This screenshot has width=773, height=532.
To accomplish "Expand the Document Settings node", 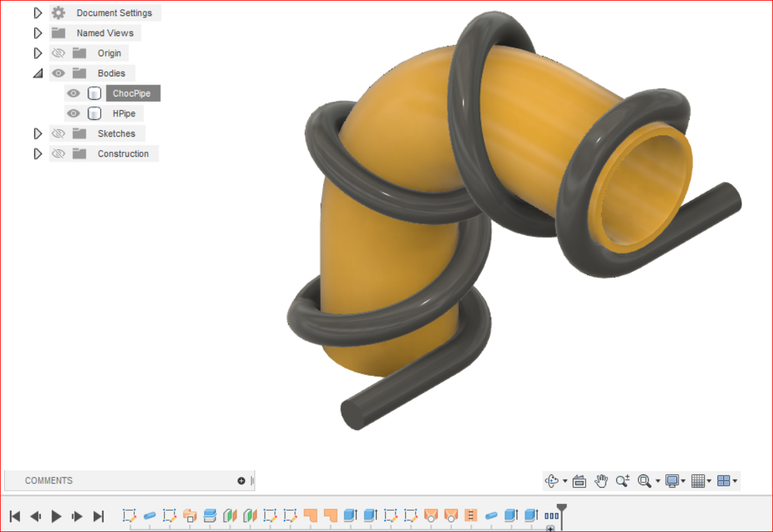I will (x=38, y=13).
